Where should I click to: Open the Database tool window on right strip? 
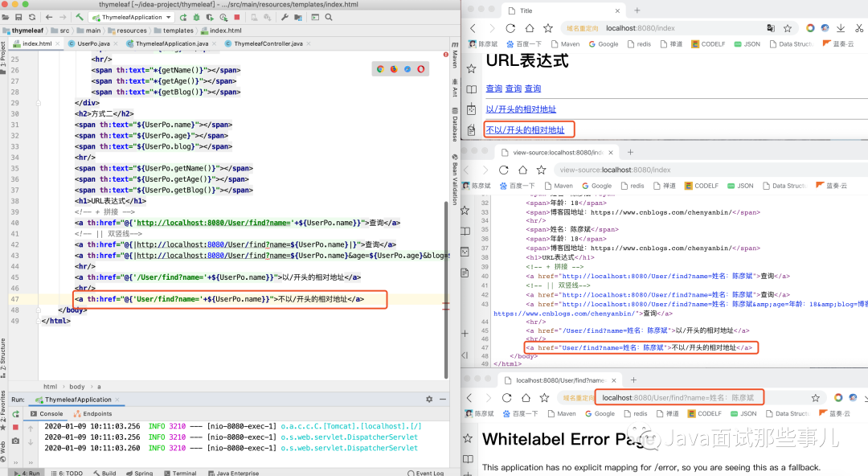pos(455,125)
